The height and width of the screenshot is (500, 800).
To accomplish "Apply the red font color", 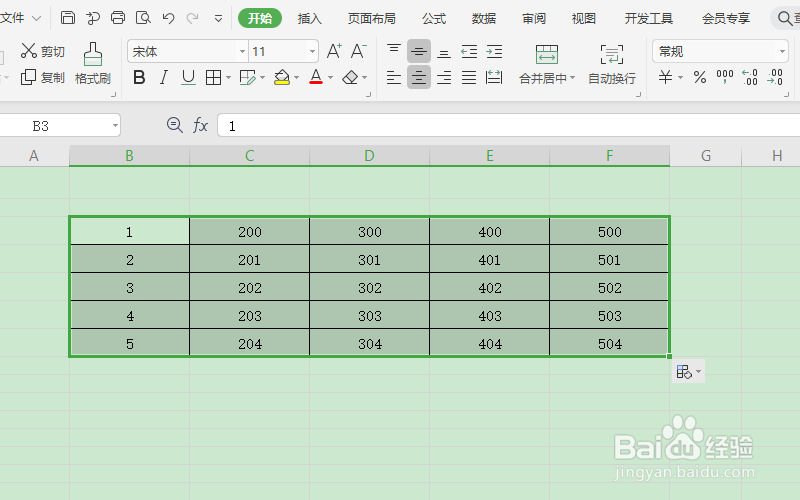I will tap(316, 78).
